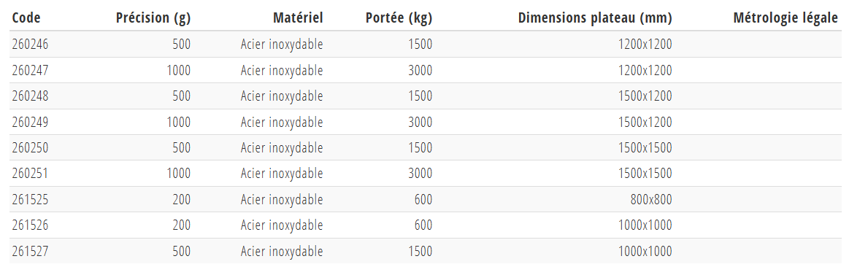Viewport: 868px width, 275px height.
Task: Click the 800x800 dimensions cell
Action: pyautogui.click(x=651, y=199)
